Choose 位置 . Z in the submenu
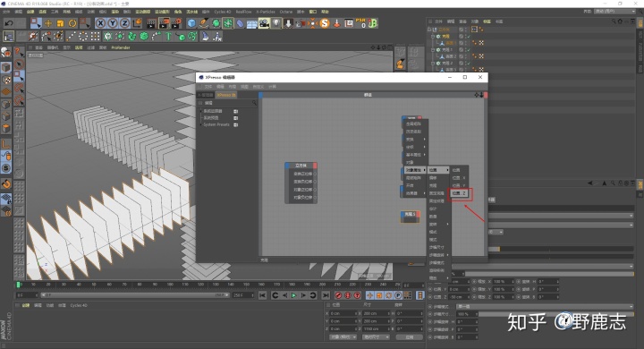Image resolution: width=644 pixels, height=349 pixels. 460,193
